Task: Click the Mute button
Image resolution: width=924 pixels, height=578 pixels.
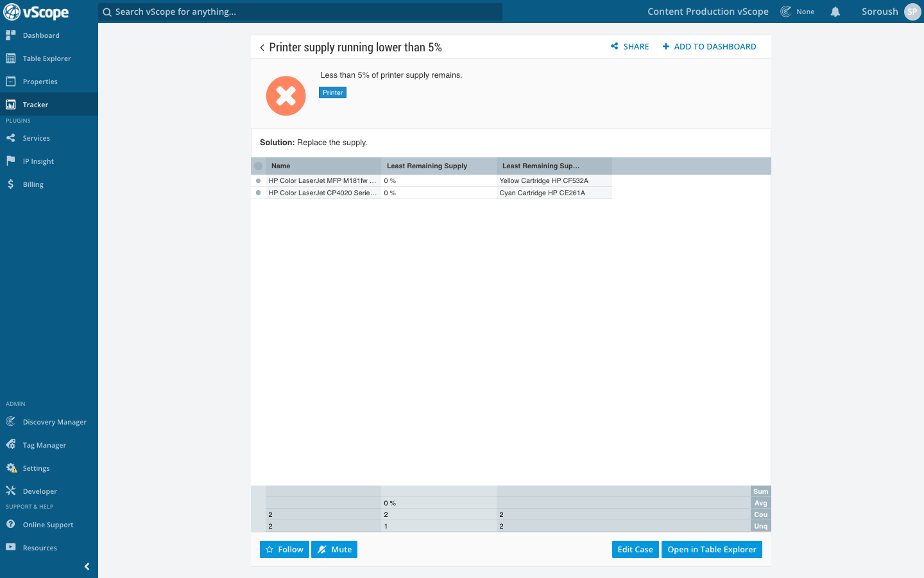Action: click(334, 550)
